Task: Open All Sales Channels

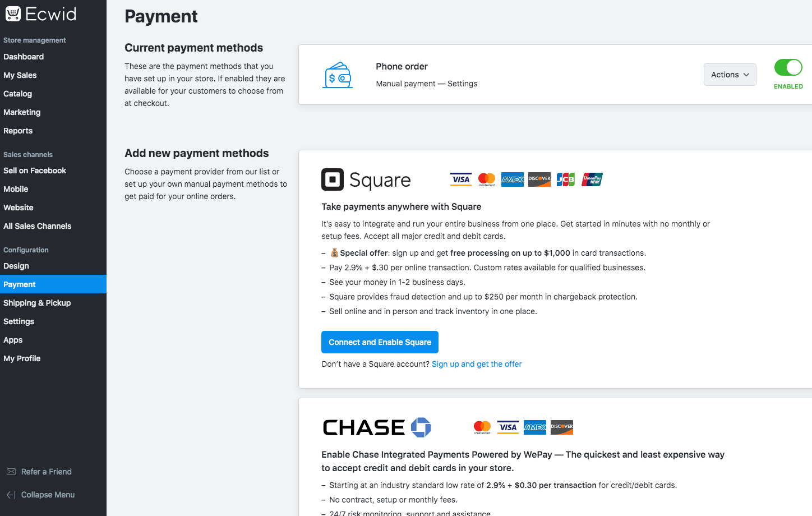Action: point(38,226)
